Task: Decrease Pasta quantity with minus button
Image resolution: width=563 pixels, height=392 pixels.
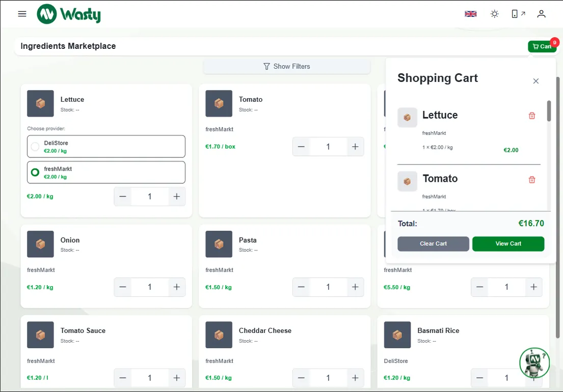Action: click(301, 287)
